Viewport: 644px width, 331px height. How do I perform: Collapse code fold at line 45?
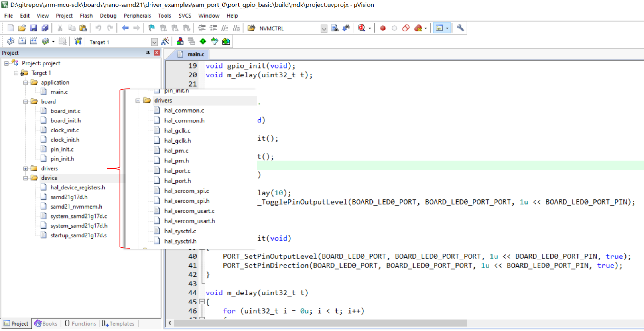tap(202, 302)
